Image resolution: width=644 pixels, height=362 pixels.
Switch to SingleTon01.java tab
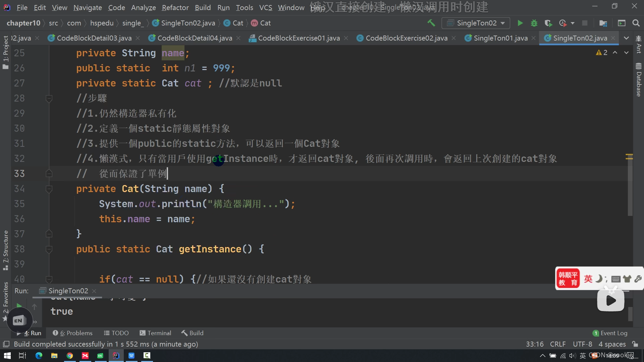500,38
